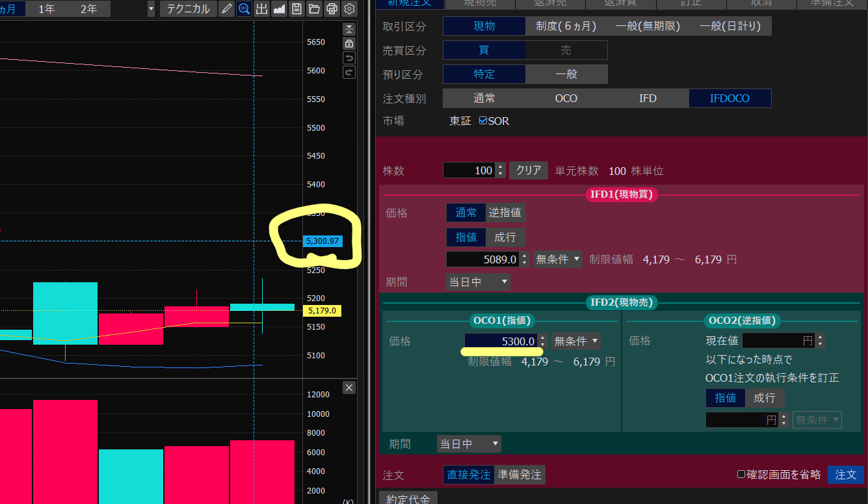The image size is (868, 504).
Task: Switch 預り区分 to 一般
Action: pos(565,74)
